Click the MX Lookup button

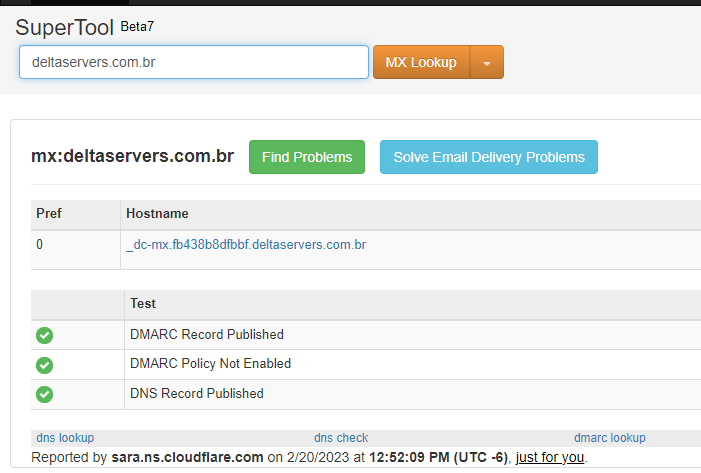coord(421,62)
